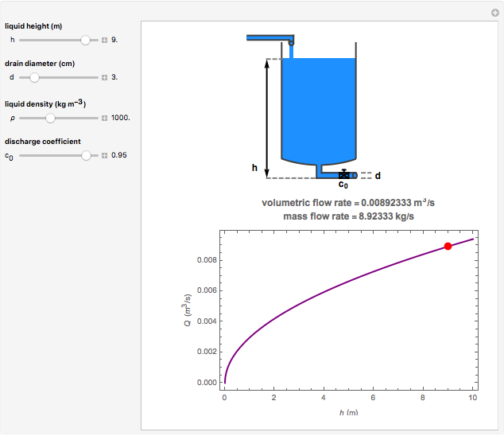Viewport: 504px width, 436px height.
Task: Click the liquid density value 1000.
Action: [x=121, y=117]
